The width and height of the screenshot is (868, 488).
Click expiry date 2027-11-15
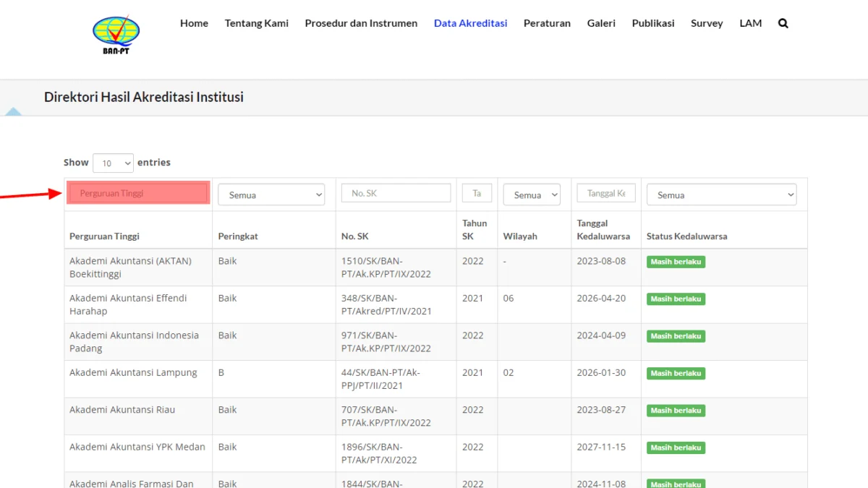601,447
